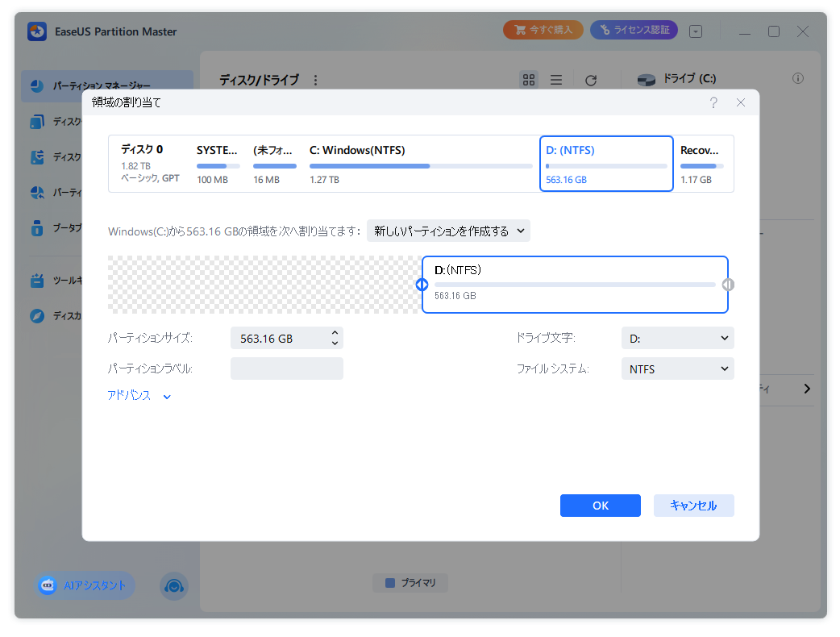The image size is (840, 637).
Task: Click the D:(NTFS) partition size bar
Action: tap(575, 285)
